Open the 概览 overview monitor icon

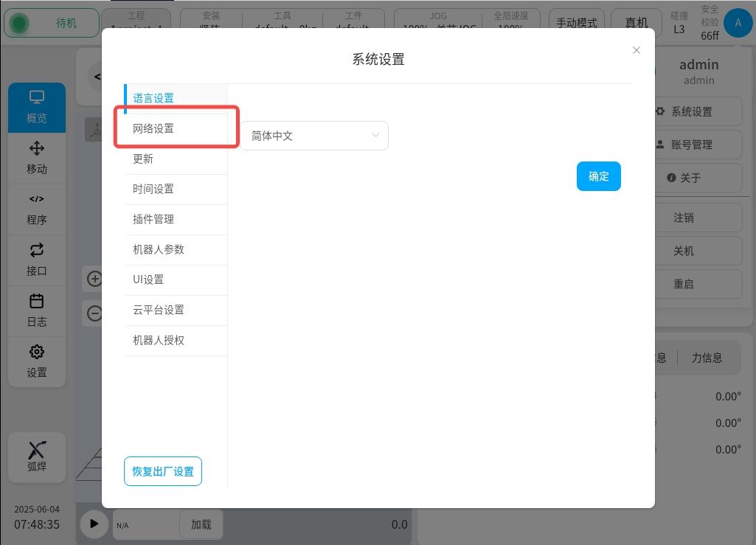pos(37,98)
